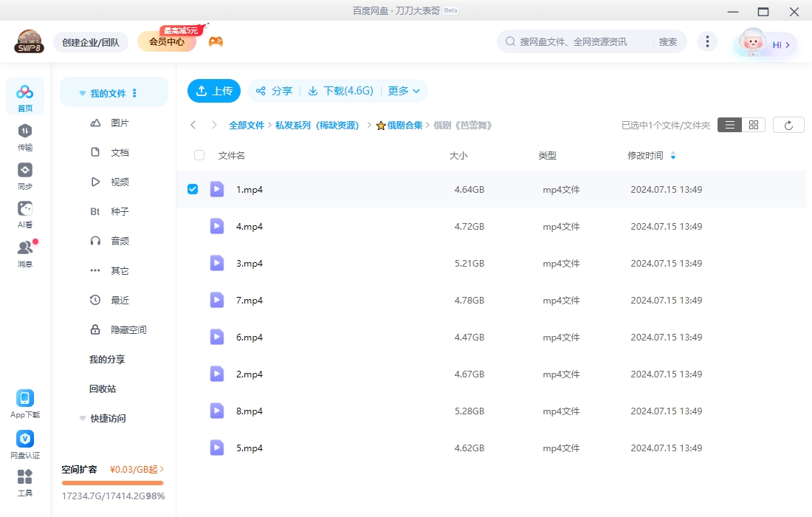Screen dimensions: 812x517
Task: Open 网盘认证 from the sidebar
Action: [x=25, y=443]
